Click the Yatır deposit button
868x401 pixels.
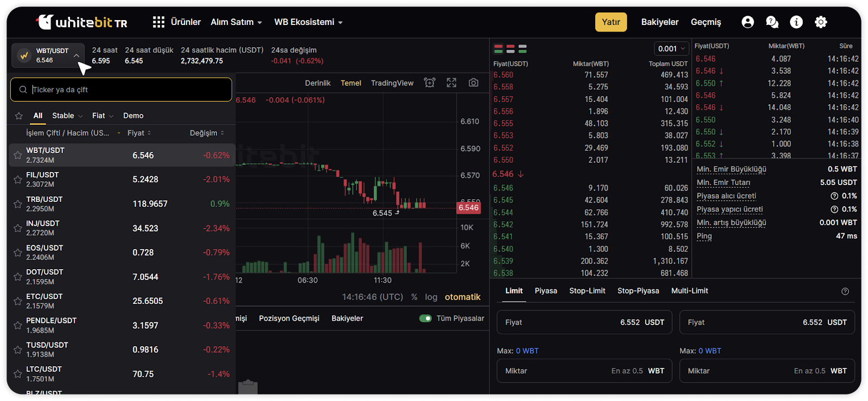(611, 22)
